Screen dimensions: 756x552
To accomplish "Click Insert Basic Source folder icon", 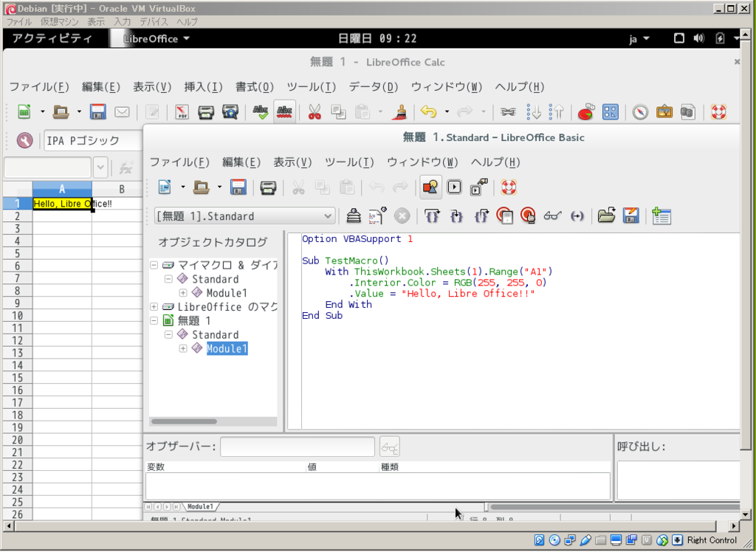I will point(607,216).
